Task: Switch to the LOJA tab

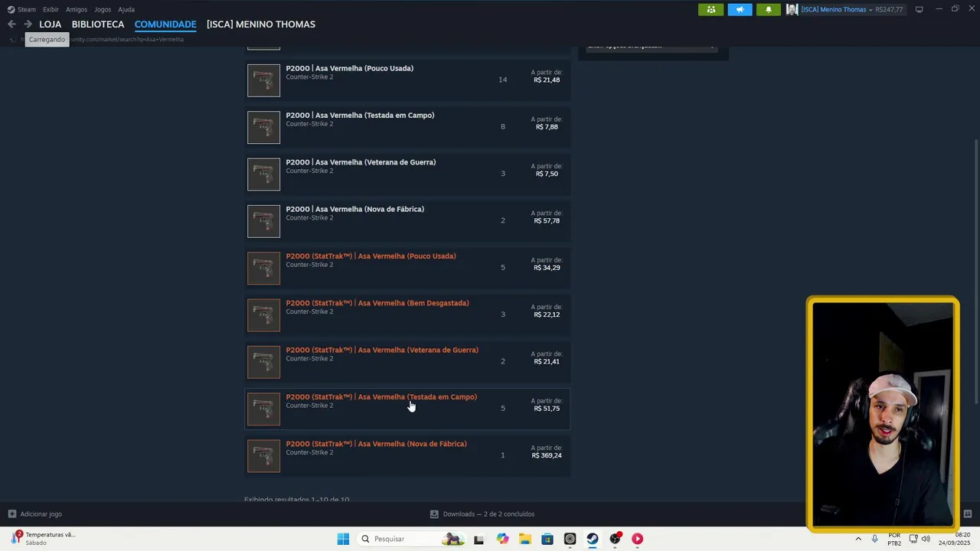Action: (50, 24)
